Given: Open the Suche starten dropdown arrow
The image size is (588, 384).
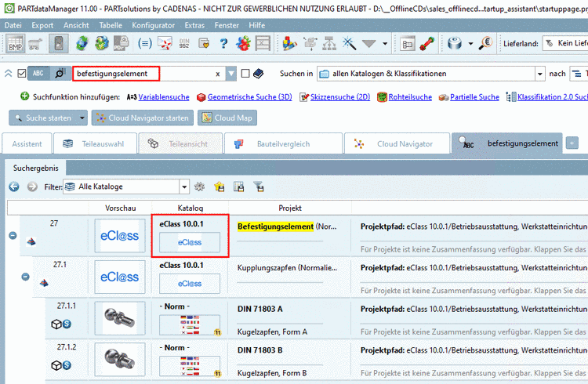Looking at the screenshot, I should (82, 118).
